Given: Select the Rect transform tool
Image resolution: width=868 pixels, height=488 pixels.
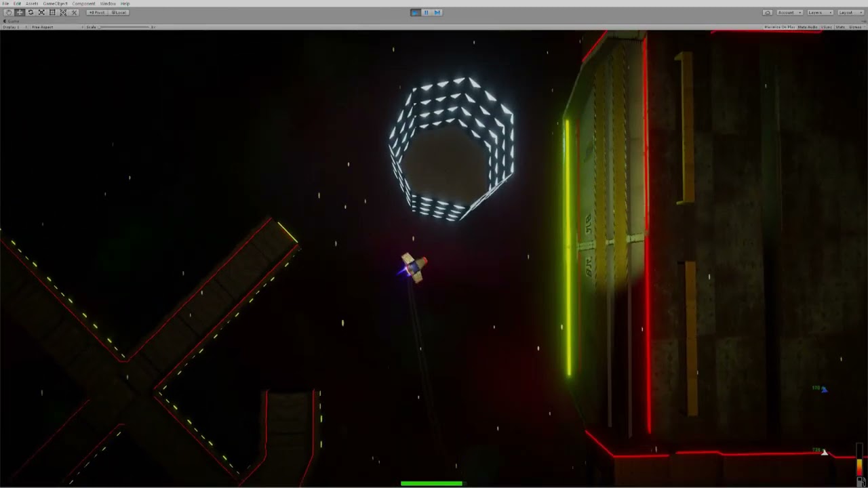Looking at the screenshot, I should (x=52, y=12).
